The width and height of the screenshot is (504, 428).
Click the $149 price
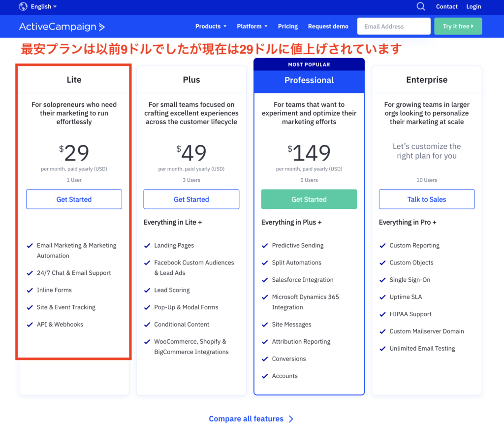[x=309, y=153]
